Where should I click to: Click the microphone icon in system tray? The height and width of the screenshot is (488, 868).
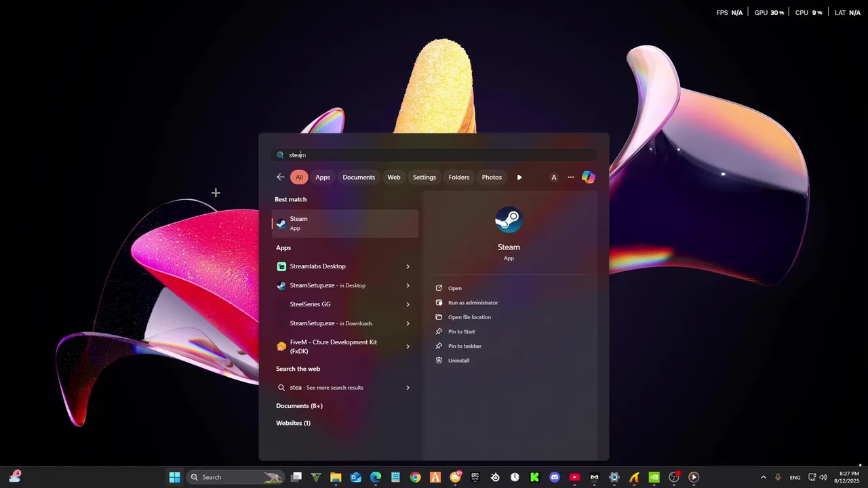coord(778,477)
